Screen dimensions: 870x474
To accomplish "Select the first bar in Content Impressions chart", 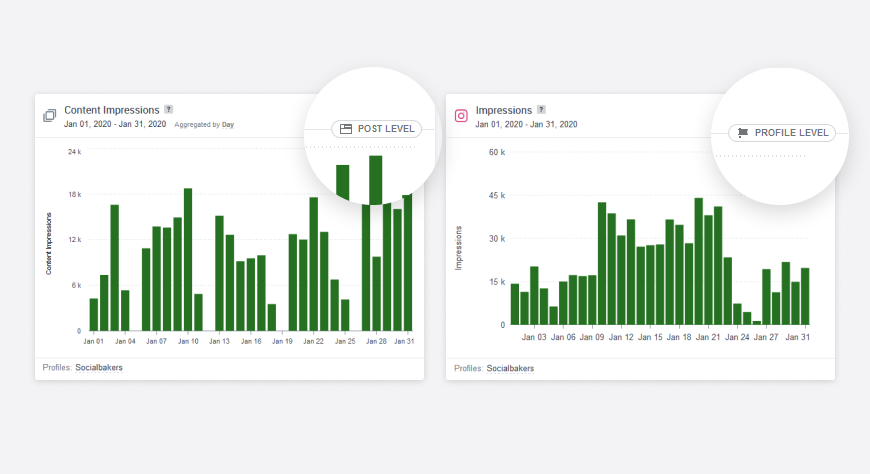I will [x=94, y=314].
